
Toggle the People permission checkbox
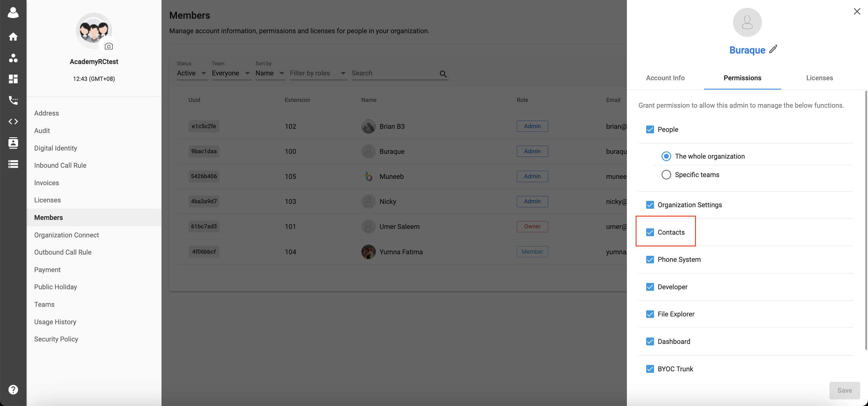click(x=650, y=129)
